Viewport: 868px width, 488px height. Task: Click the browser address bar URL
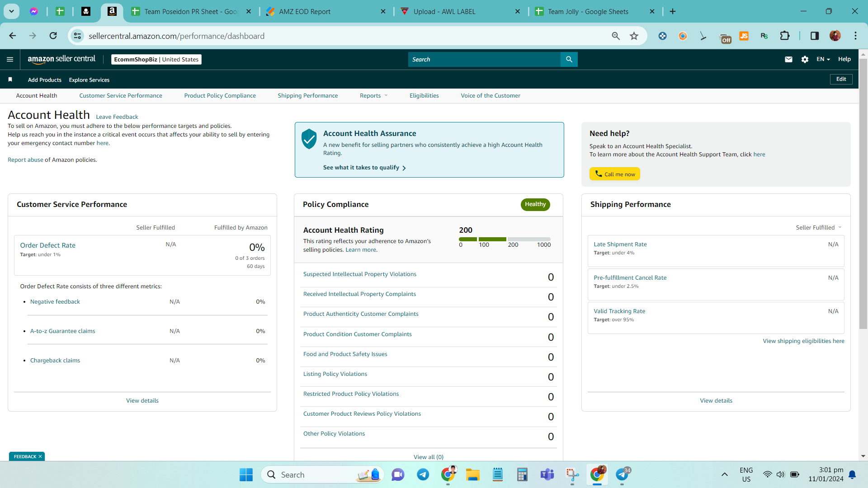pyautogui.click(x=176, y=36)
